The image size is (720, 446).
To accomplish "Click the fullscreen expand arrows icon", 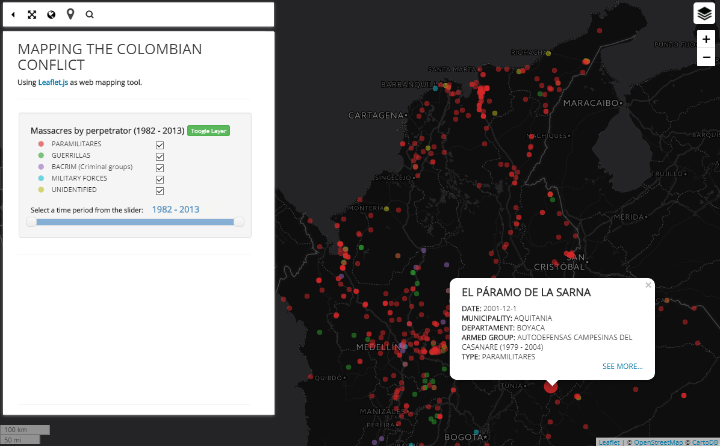I will click(32, 15).
